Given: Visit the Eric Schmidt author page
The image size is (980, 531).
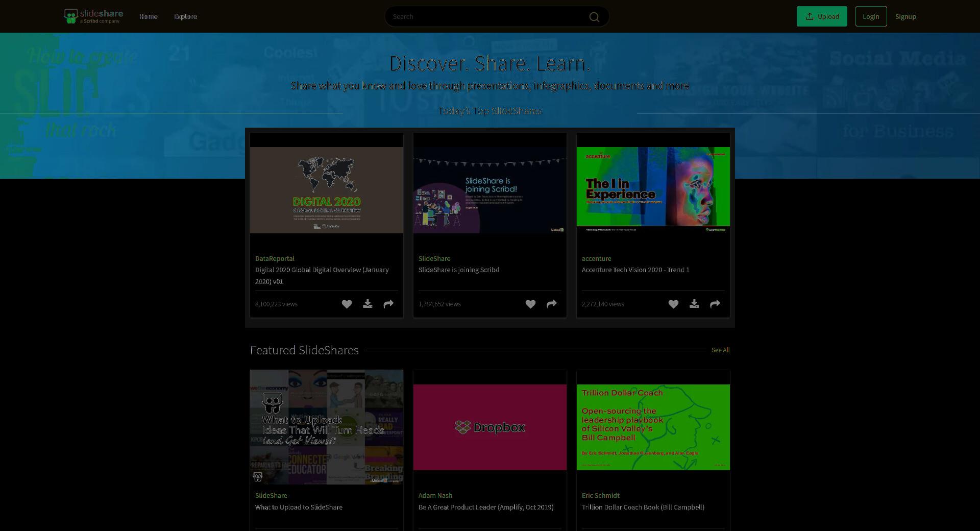Looking at the screenshot, I should point(601,496).
